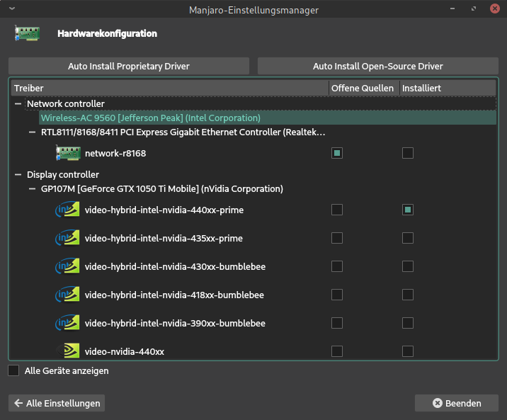Select RTL8111/8168/8411 PCI Express Gigabit Ethernet text
The height and width of the screenshot is (420, 507).
point(183,132)
